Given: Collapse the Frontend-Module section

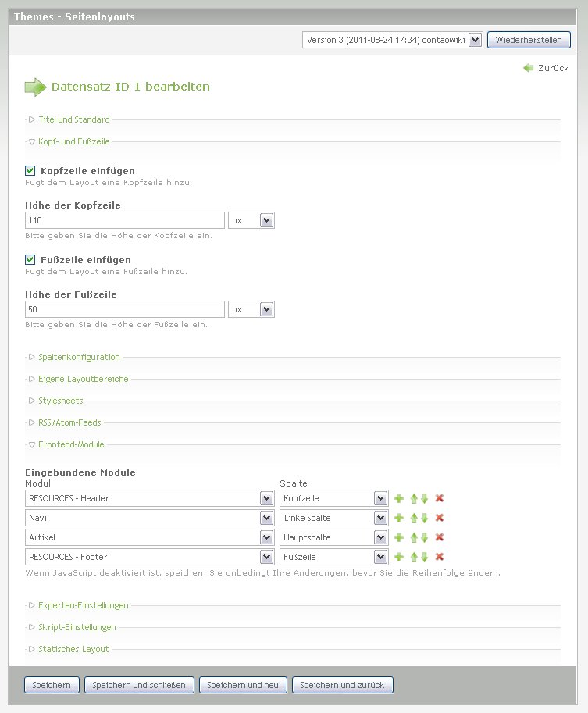Looking at the screenshot, I should pos(71,444).
